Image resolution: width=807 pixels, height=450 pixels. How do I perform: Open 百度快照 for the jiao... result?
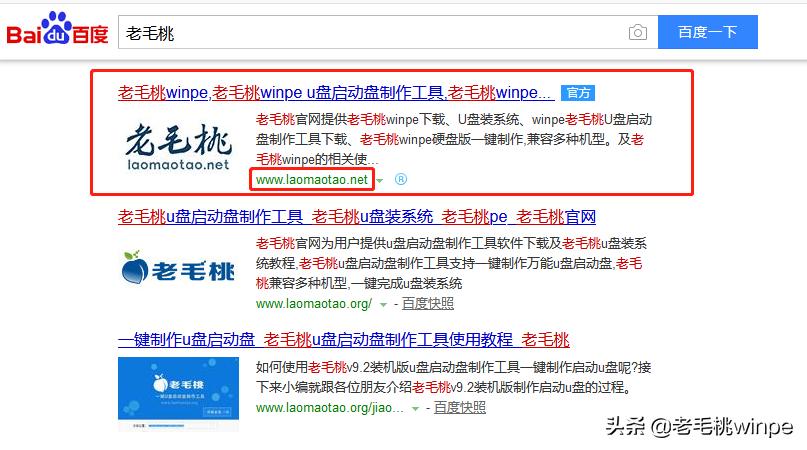pos(460,408)
